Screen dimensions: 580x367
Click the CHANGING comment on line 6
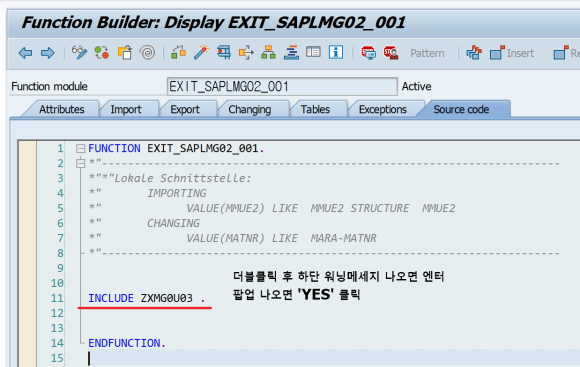coord(173,223)
